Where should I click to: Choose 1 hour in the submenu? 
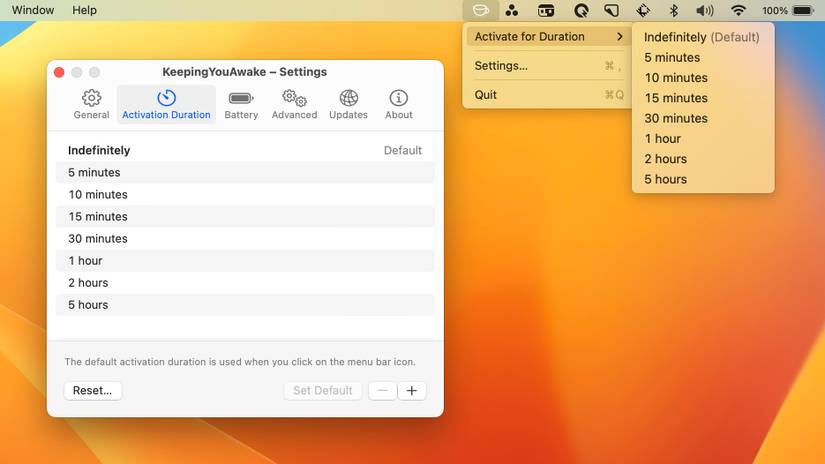point(703,139)
